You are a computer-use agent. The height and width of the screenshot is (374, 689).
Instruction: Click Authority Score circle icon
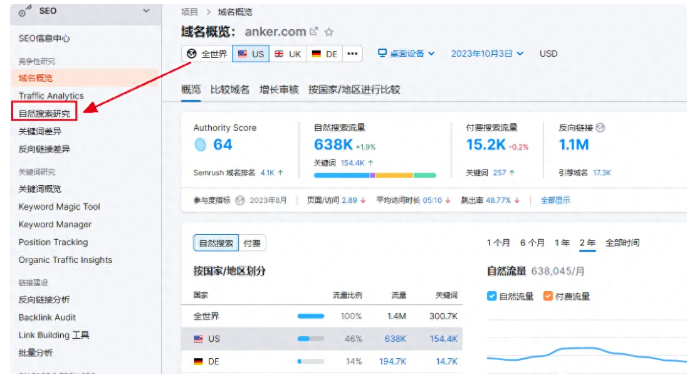click(x=200, y=145)
